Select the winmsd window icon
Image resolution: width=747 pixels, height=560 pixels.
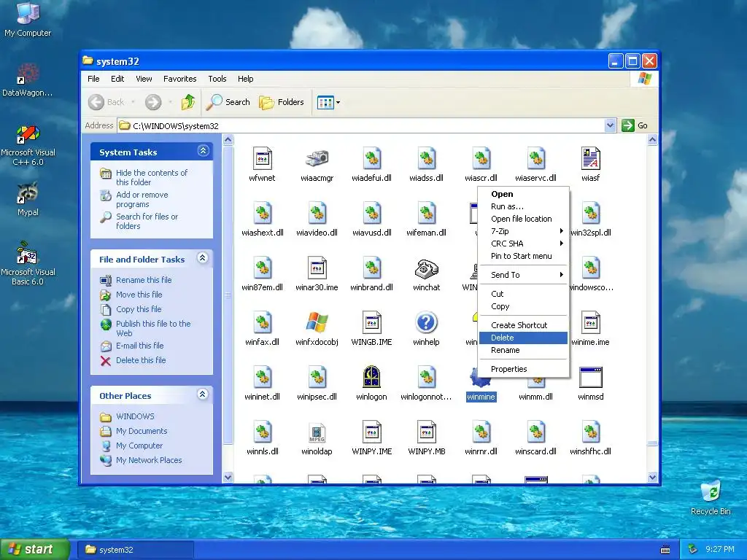pos(591,377)
